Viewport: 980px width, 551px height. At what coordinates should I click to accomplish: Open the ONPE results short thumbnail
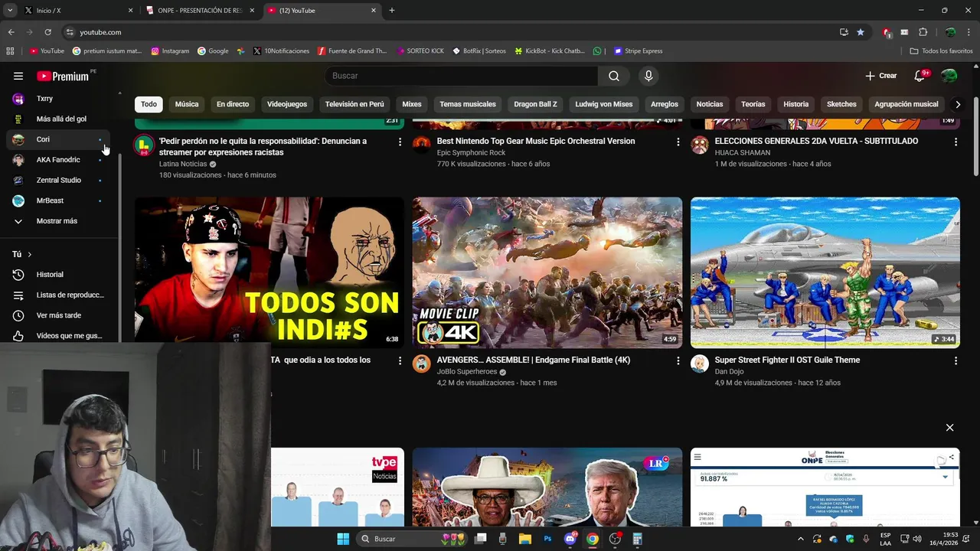(x=825, y=487)
